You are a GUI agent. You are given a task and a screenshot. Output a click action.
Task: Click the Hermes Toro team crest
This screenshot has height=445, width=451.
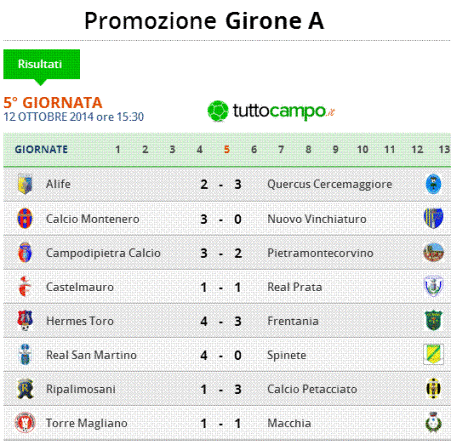pyautogui.click(x=25, y=320)
